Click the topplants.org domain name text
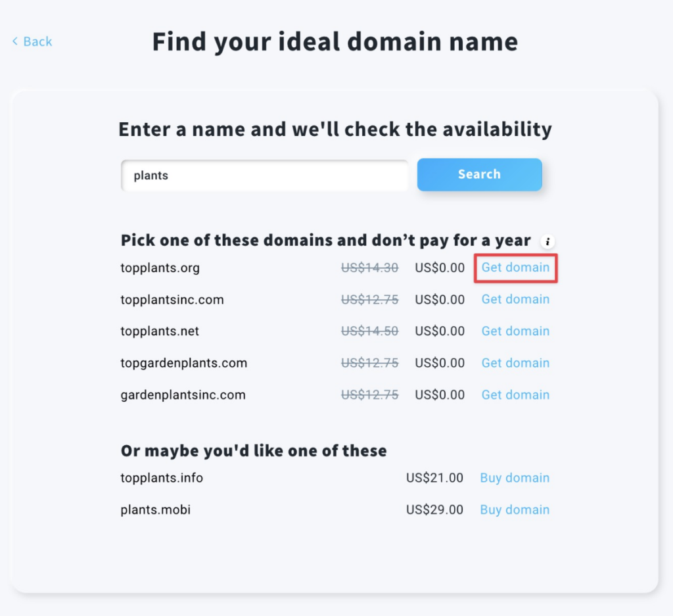 [160, 268]
